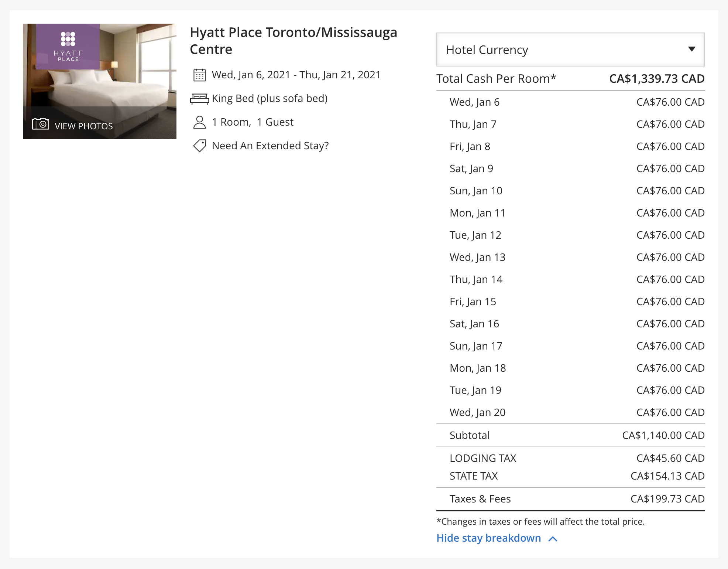Screen dimensions: 728x569
Task: Open the Hotel Currency dropdown
Action: (570, 50)
